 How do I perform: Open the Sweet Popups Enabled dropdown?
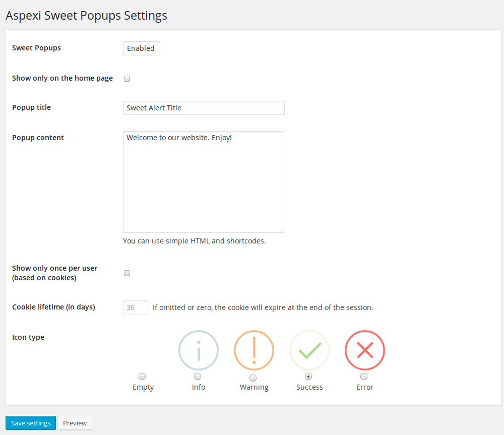[142, 48]
